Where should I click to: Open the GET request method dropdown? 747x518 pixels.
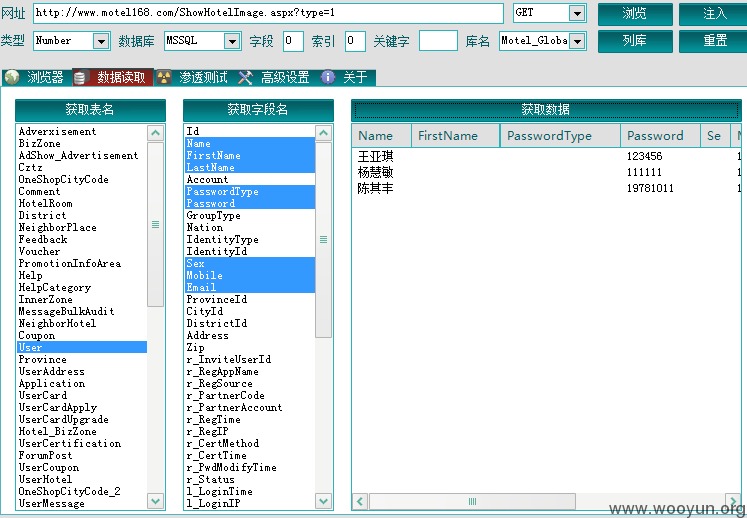(577, 13)
